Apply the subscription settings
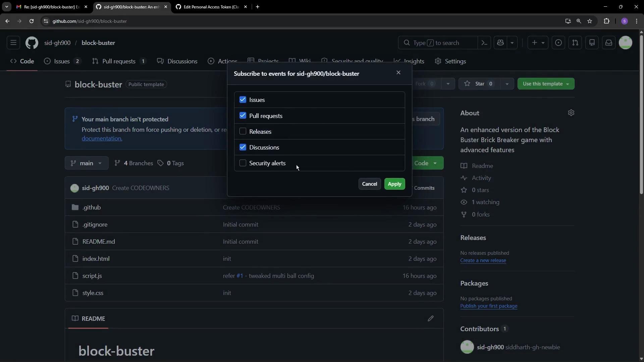 (394, 184)
